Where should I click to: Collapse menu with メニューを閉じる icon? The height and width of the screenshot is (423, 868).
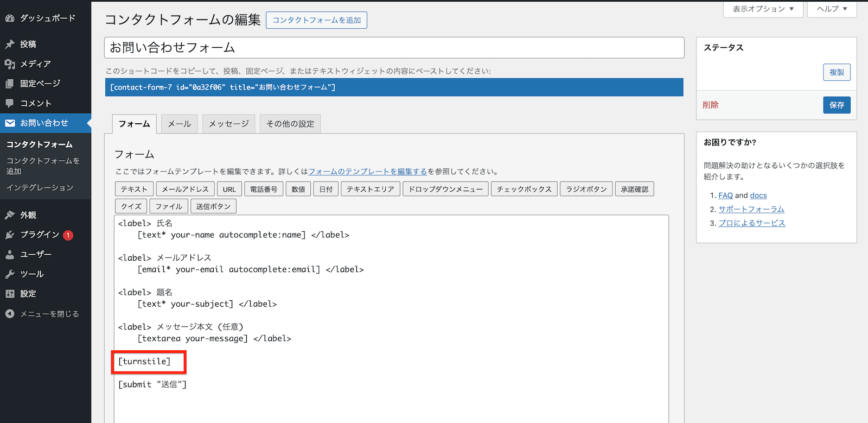[x=10, y=314]
